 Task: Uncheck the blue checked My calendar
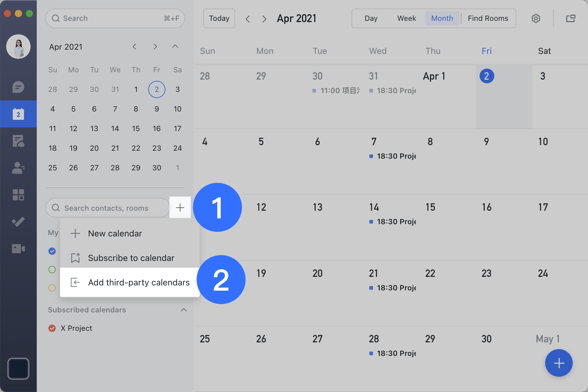[52, 251]
